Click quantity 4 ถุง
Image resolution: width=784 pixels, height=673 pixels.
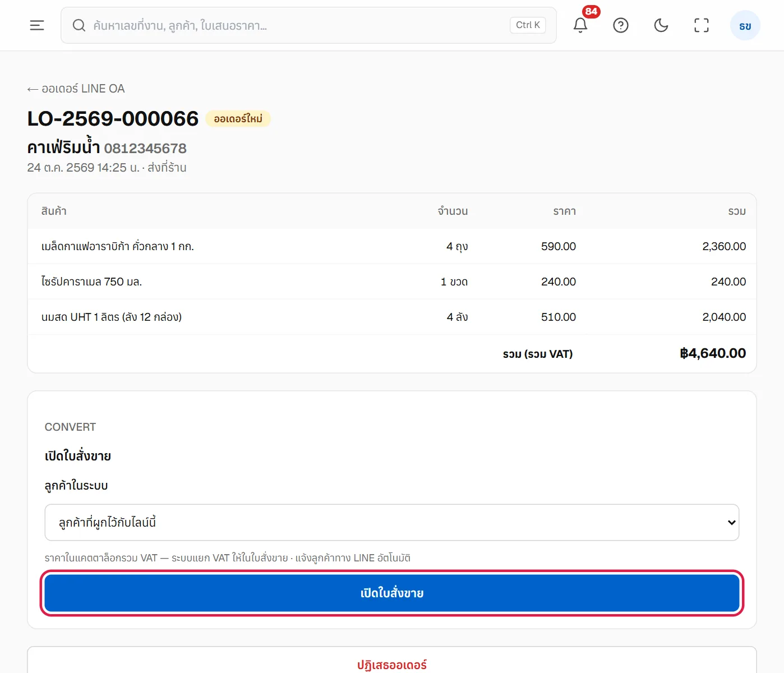pyautogui.click(x=457, y=246)
